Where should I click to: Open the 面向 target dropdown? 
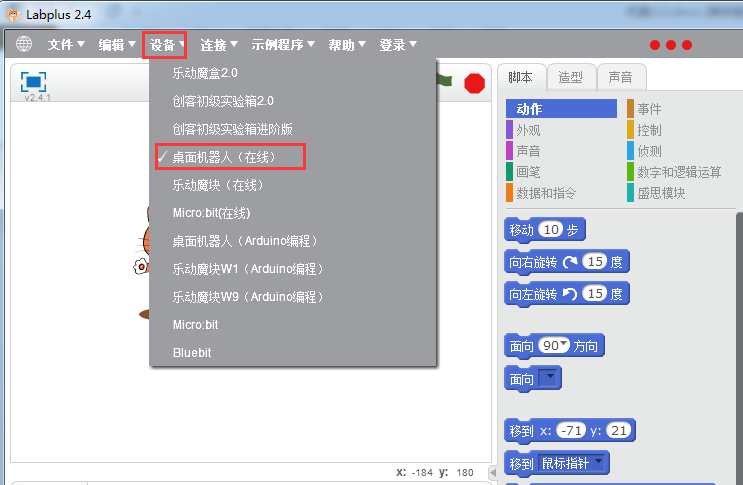coord(547,378)
